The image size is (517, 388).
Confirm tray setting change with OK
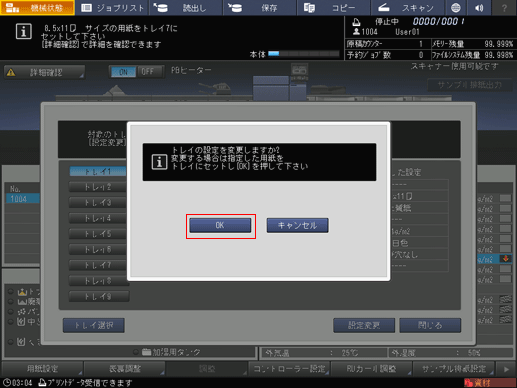(x=220, y=226)
